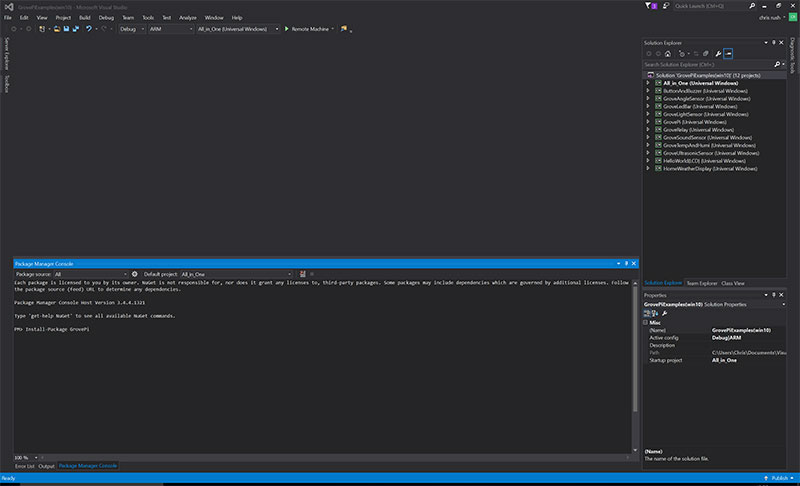Image resolution: width=800 pixels, height=486 pixels.
Task: Toggle auto-hide pin on Package Manager Console
Action: click(627, 263)
